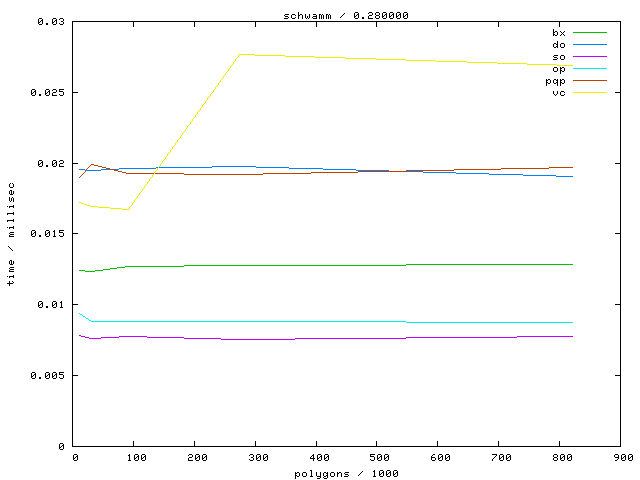Click the 'so' legend label
Image resolution: width=640 pixels, height=480 pixels.
click(x=558, y=57)
